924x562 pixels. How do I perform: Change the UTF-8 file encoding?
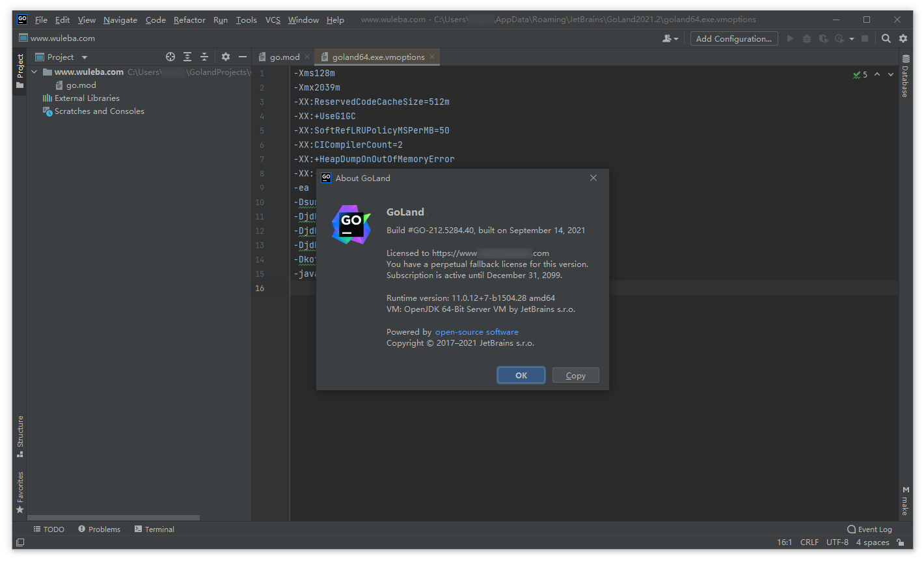837,542
